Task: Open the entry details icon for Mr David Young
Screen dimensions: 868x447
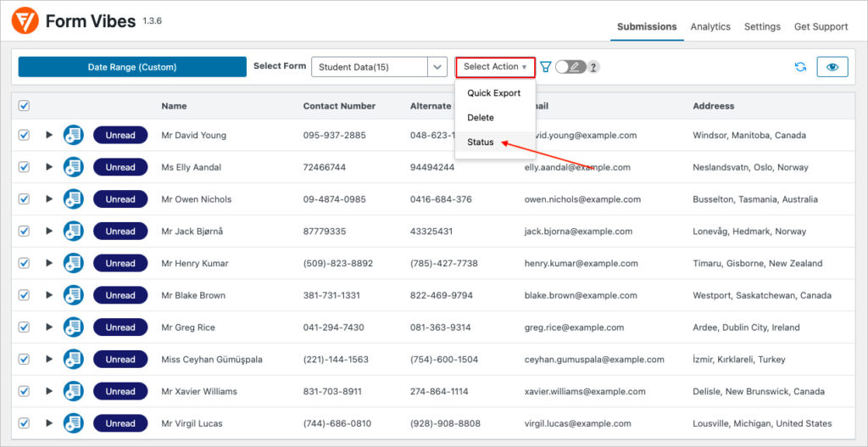Action: click(74, 135)
